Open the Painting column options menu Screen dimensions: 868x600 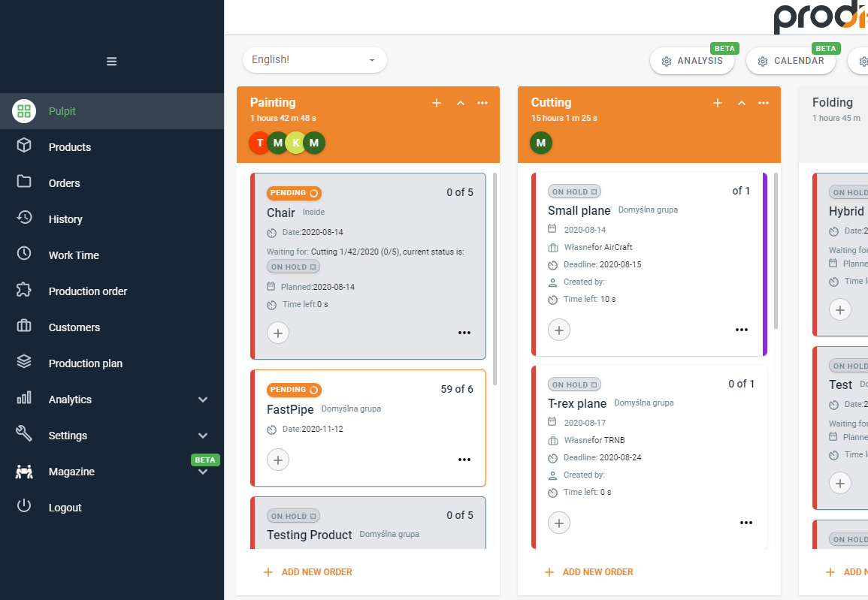(x=482, y=103)
